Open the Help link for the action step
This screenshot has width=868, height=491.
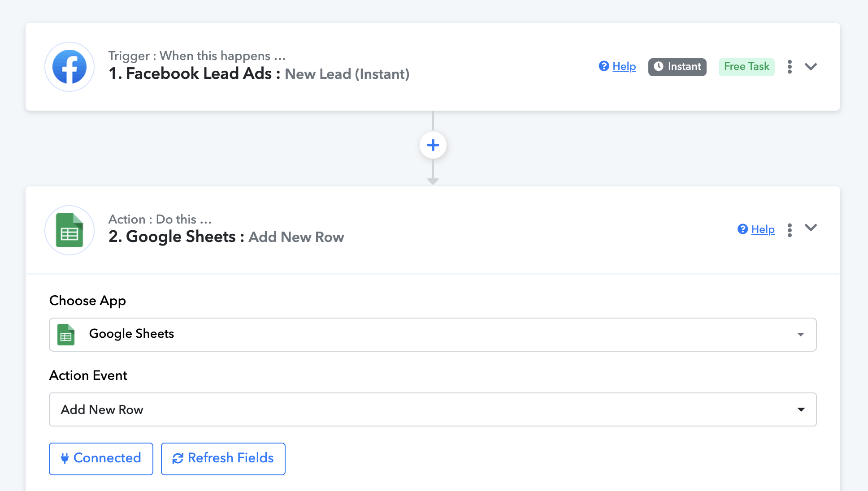[763, 229]
